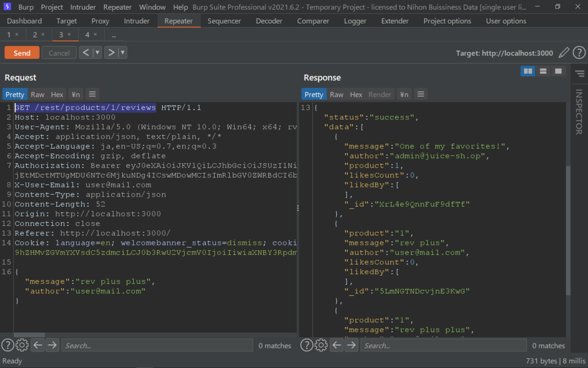Switch to Comparer tab
Image resolution: width=588 pixels, height=368 pixels.
pos(313,21)
